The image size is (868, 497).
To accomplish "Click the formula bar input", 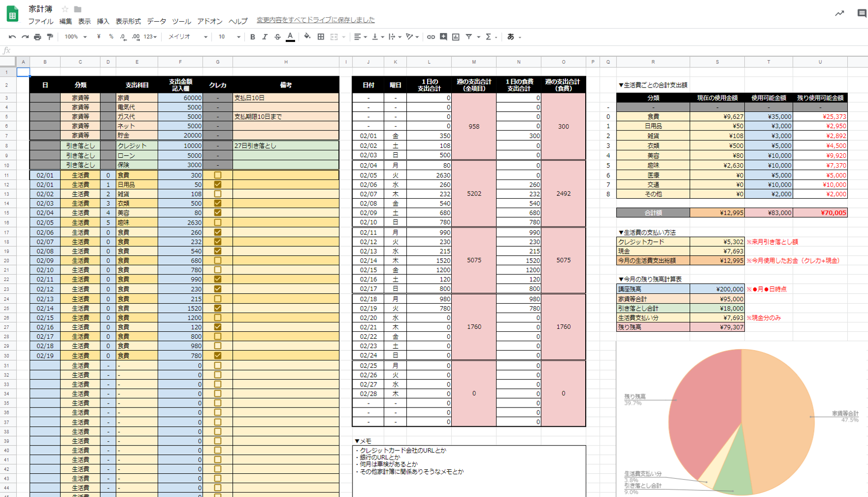I will click(x=440, y=50).
